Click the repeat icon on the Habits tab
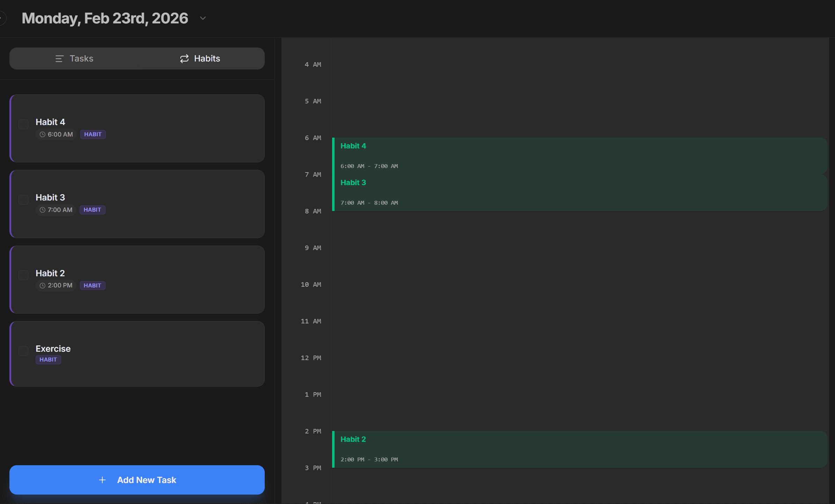 click(184, 58)
